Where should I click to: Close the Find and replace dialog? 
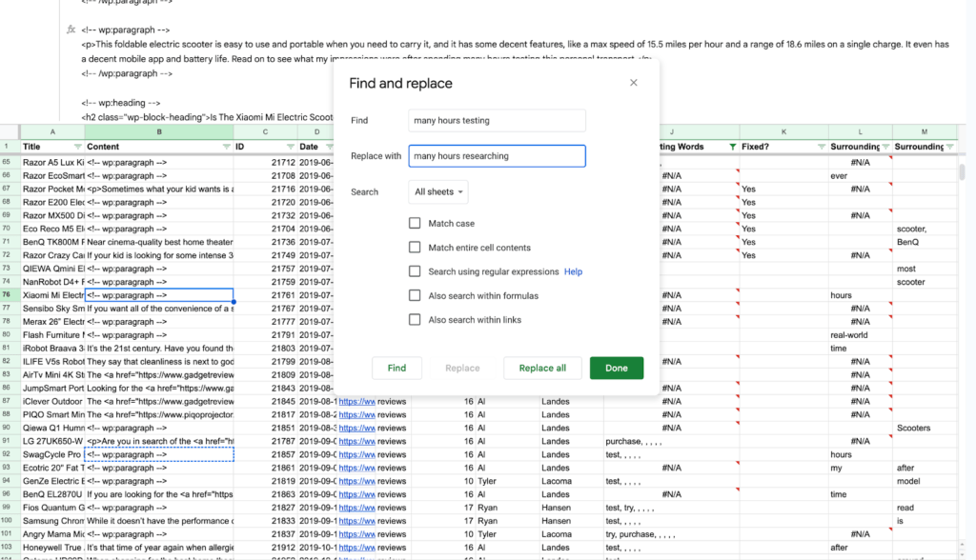click(633, 83)
